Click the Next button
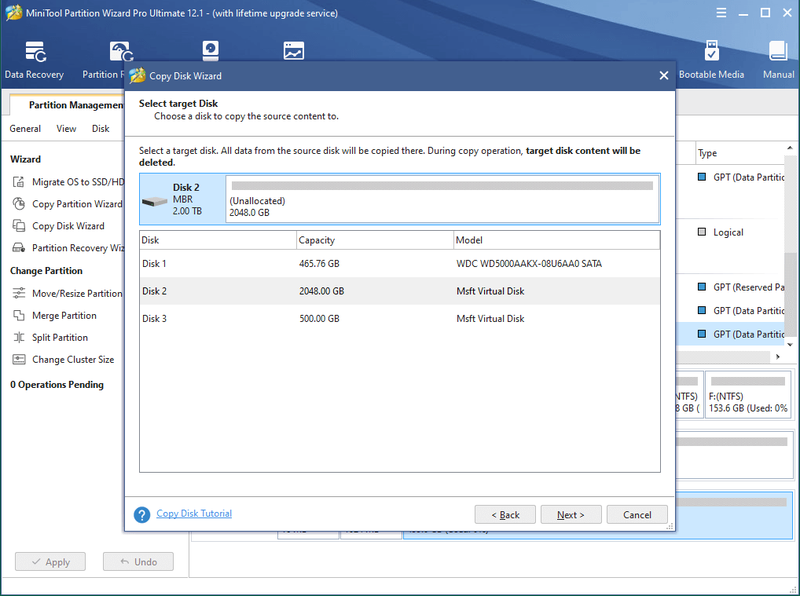800x596 pixels. coord(571,515)
